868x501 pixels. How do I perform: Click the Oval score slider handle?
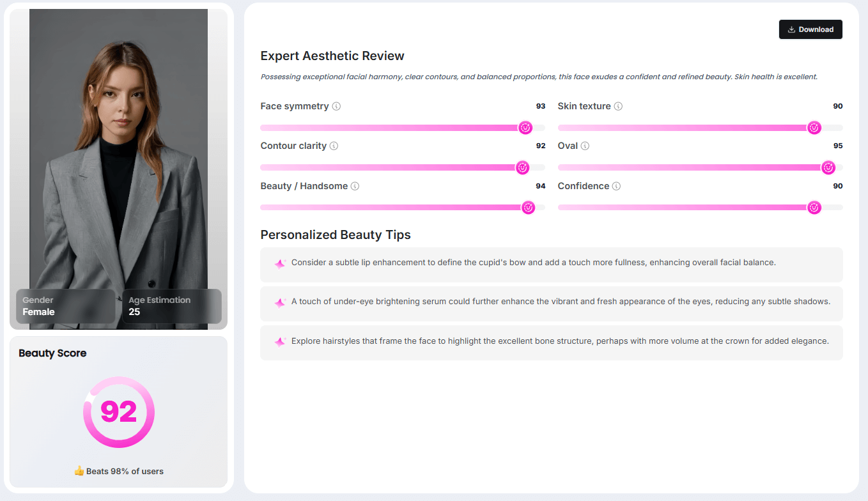(828, 167)
